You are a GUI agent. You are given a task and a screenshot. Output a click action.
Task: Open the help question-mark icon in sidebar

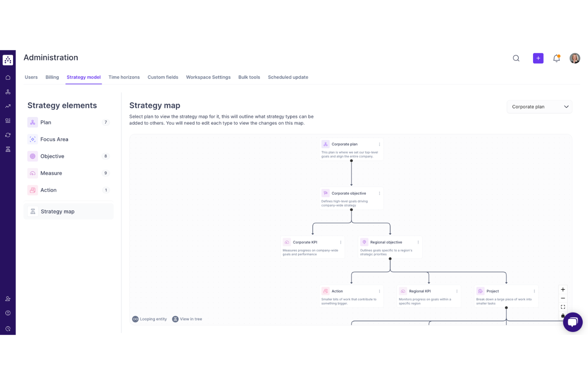[8, 313]
